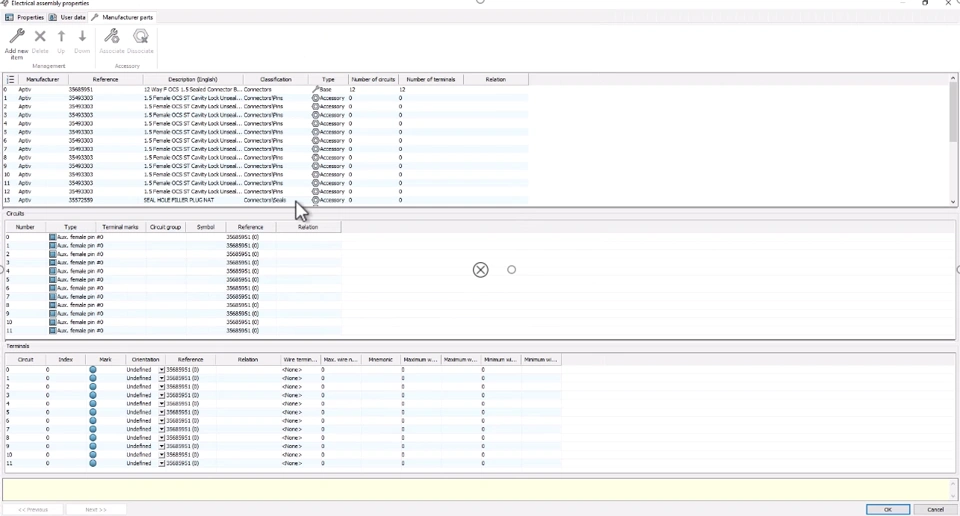Move item Up with the arrow icon
960x516 pixels.
pos(61,37)
